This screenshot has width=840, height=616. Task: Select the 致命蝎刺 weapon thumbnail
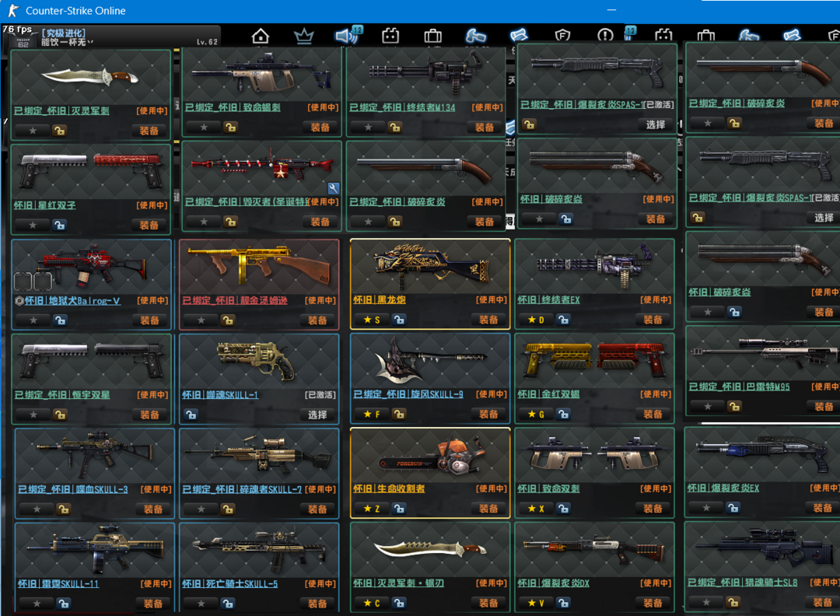coord(262,73)
